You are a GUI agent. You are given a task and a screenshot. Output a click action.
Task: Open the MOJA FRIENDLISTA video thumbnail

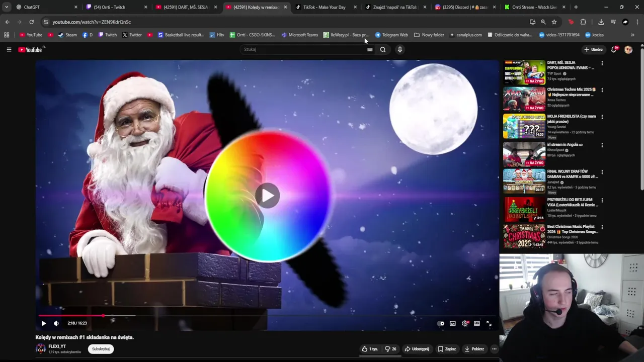coord(524,126)
